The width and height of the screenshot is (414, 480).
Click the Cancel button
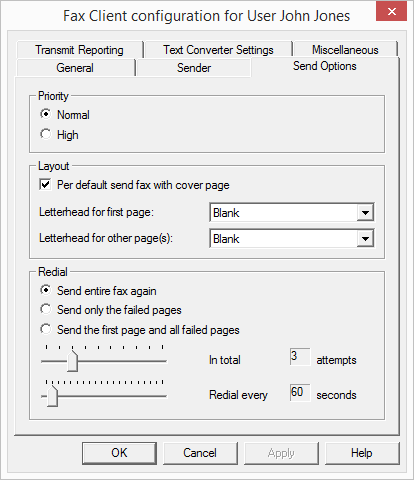click(x=200, y=453)
